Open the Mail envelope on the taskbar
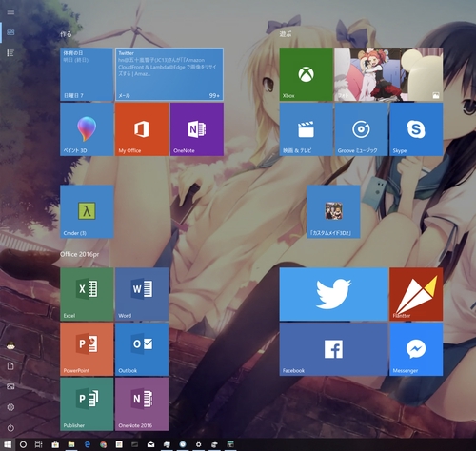Viewport: 476px width, 451px height. (150, 444)
